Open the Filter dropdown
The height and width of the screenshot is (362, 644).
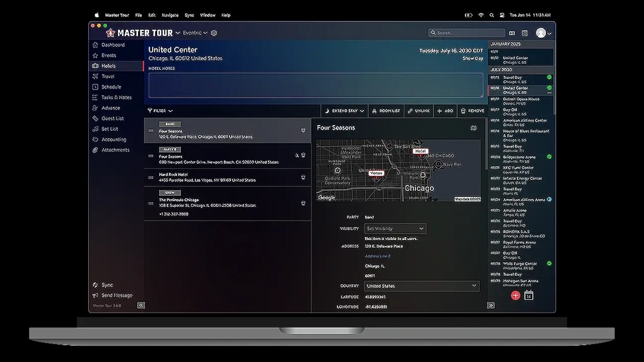click(x=160, y=111)
